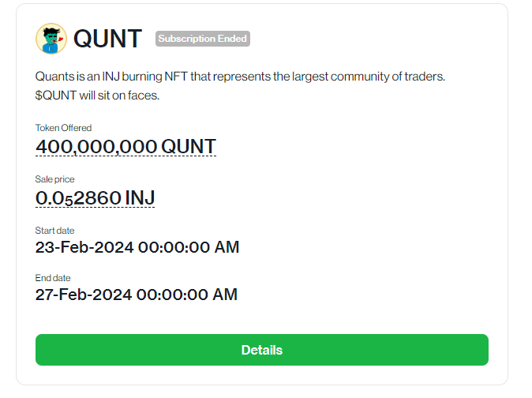Click the INJ unit in sale price
Viewport: 532px width, 398px height.
(x=139, y=198)
